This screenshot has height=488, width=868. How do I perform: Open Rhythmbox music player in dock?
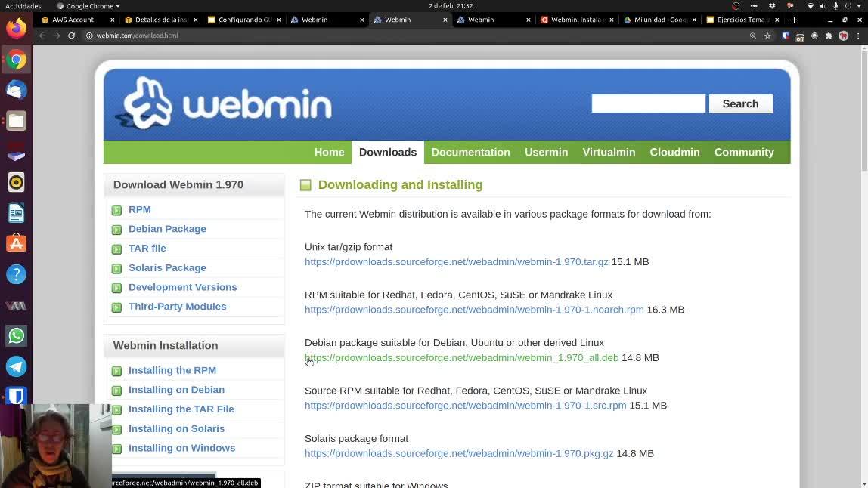tap(16, 182)
